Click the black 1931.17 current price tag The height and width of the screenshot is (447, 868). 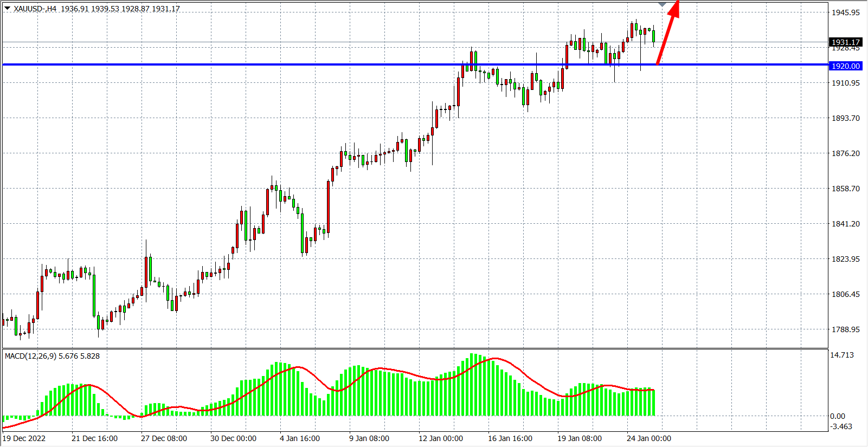[845, 42]
